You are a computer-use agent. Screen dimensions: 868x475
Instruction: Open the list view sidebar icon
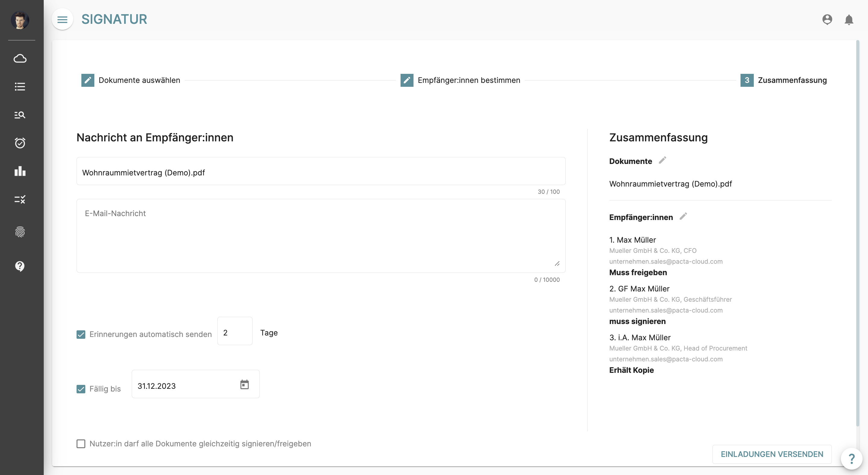click(x=20, y=87)
